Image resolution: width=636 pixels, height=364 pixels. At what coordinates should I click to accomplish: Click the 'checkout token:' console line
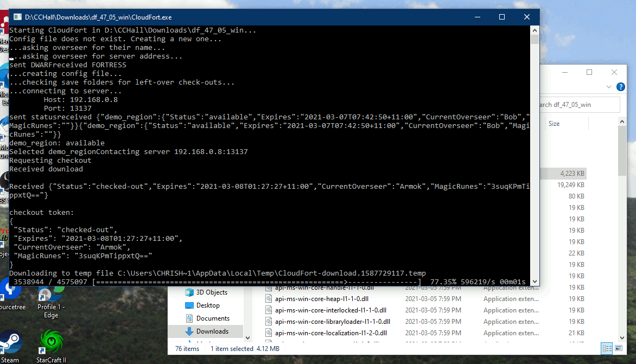[41, 213]
